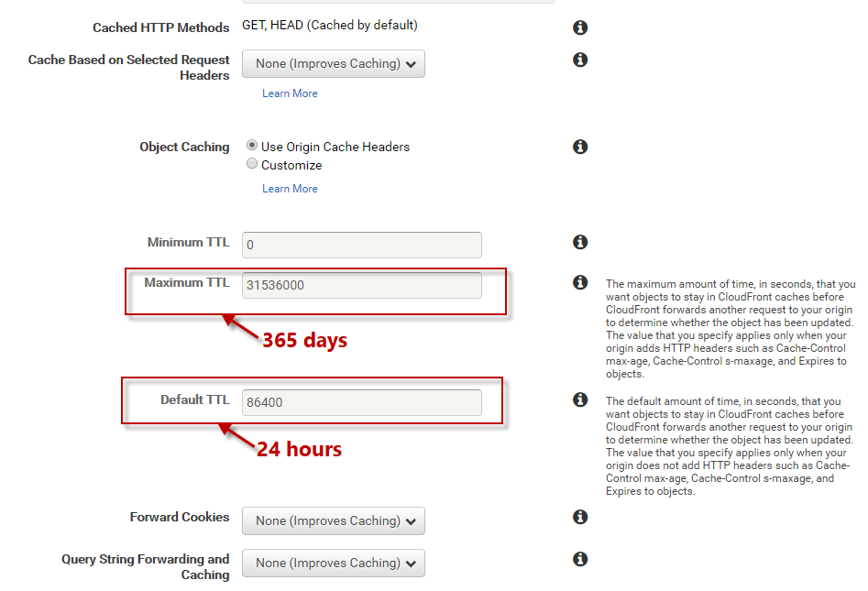The image size is (868, 591).
Task: Expand the Cache Based on Selected Request Headers dropdown
Action: 334,64
